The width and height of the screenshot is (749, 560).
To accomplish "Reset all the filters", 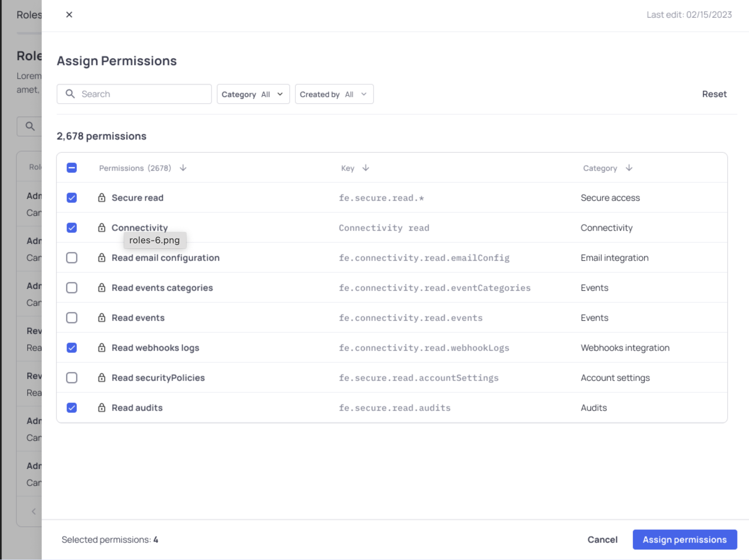I will point(714,94).
